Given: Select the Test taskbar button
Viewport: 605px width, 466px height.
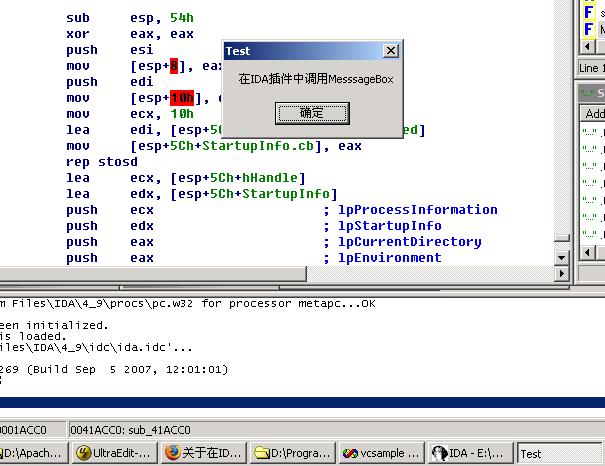Looking at the screenshot, I should coord(559,454).
